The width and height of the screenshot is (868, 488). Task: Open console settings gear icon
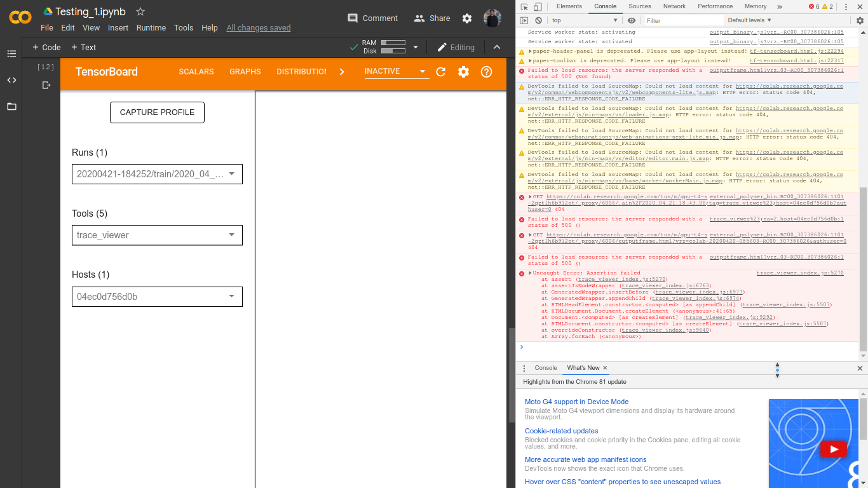click(860, 20)
